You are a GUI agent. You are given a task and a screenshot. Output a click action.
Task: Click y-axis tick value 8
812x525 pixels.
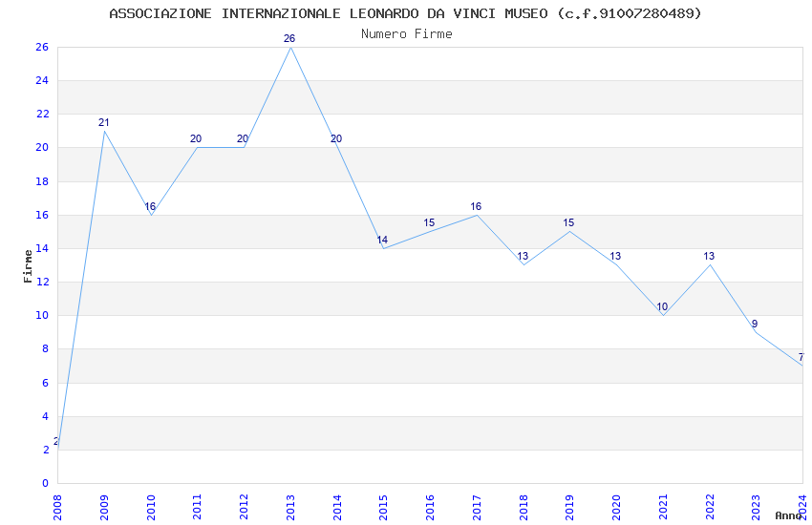pos(45,348)
